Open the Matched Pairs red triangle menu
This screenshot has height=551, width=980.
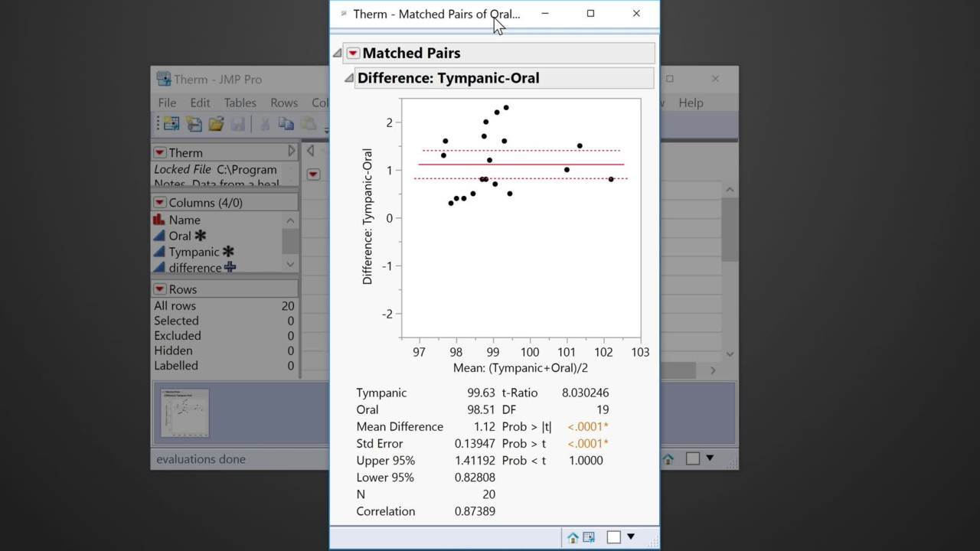click(353, 53)
